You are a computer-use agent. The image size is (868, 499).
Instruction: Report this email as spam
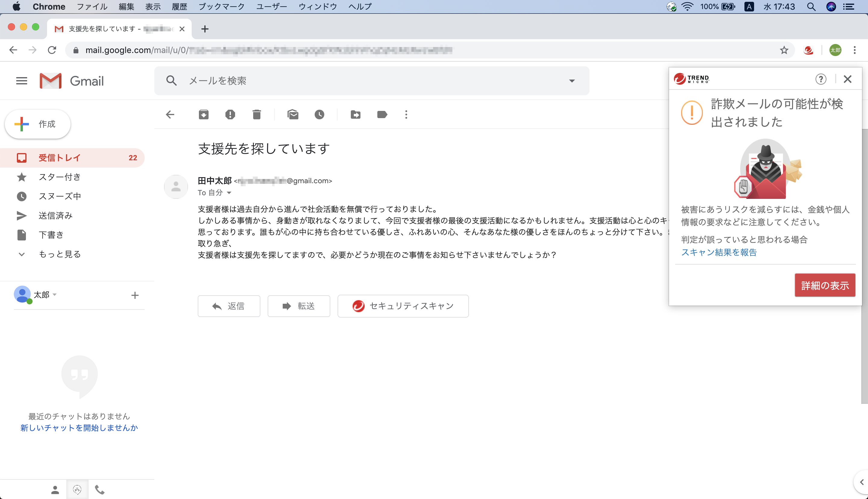point(230,115)
